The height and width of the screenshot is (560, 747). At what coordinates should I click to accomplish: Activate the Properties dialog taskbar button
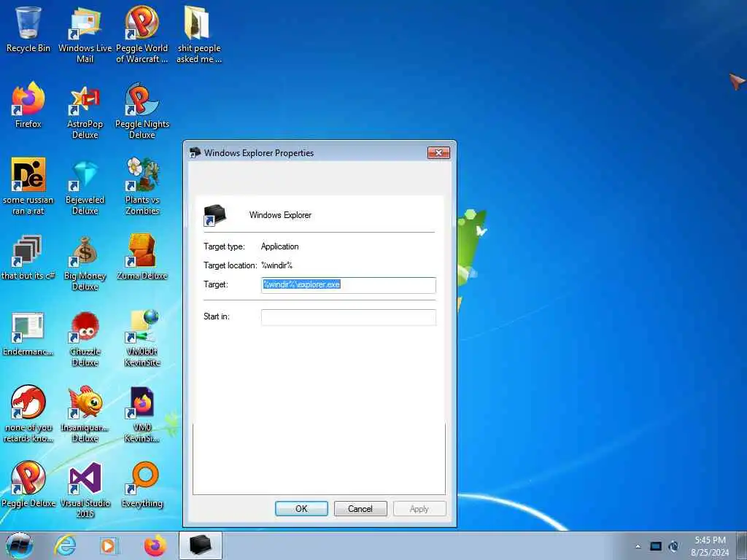pos(200,545)
